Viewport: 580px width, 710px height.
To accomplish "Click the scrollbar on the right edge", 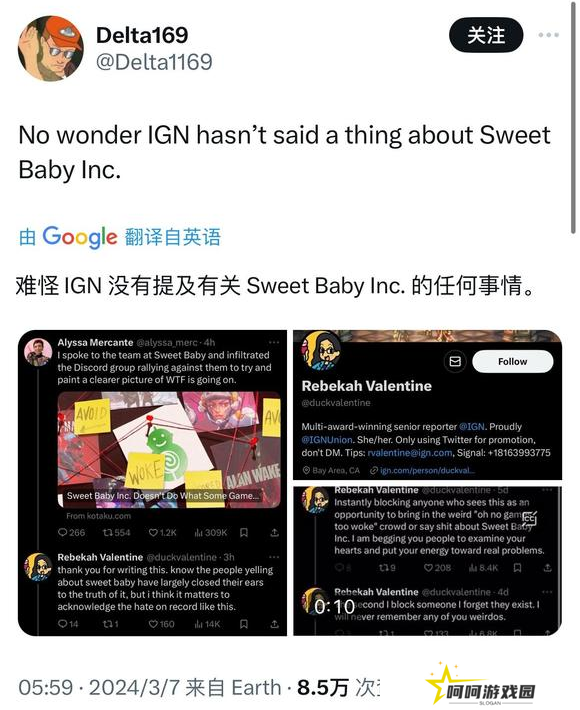I will 574,118.
